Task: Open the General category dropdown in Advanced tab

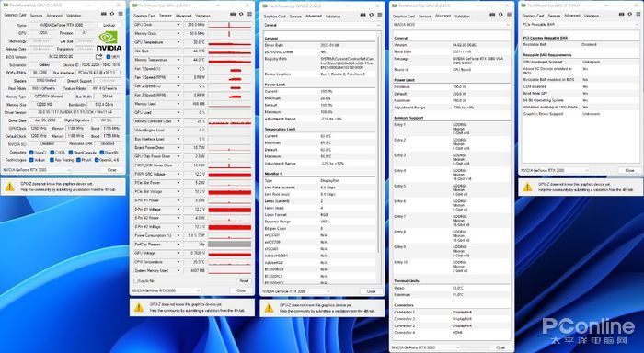Action: (321, 25)
